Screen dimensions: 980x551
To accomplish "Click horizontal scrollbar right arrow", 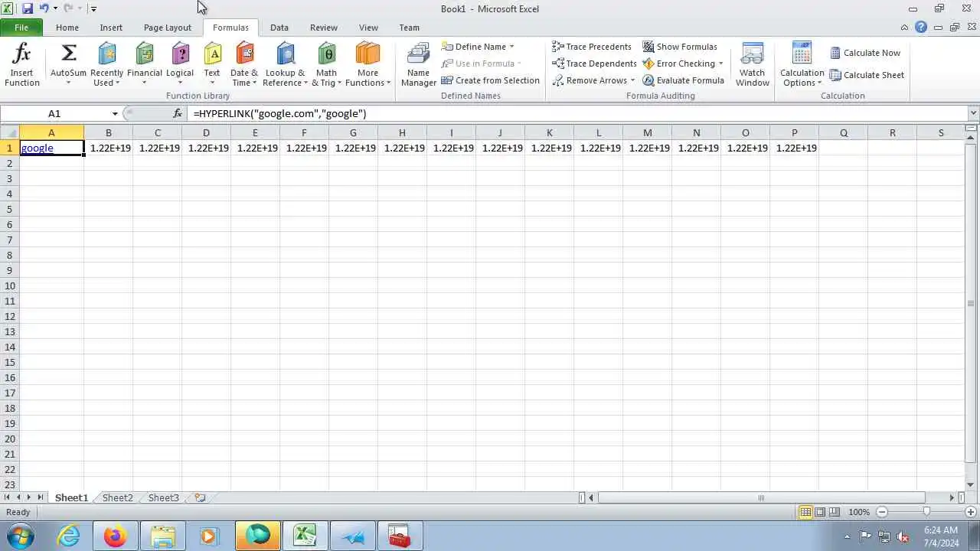I will point(952,497).
